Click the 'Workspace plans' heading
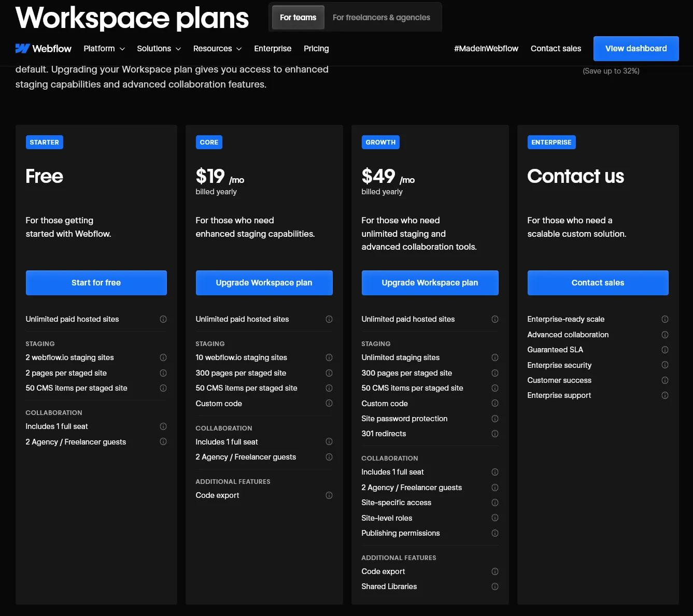Image resolution: width=693 pixels, height=616 pixels. coord(132,18)
